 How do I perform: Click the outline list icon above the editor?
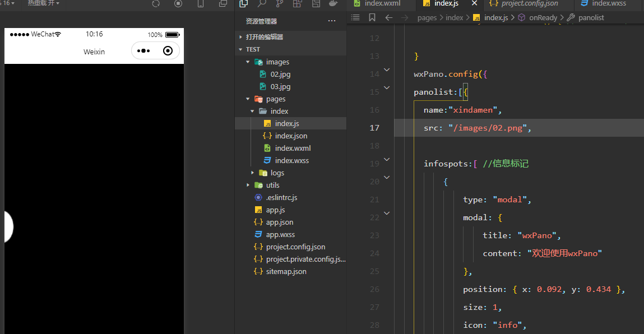(356, 18)
